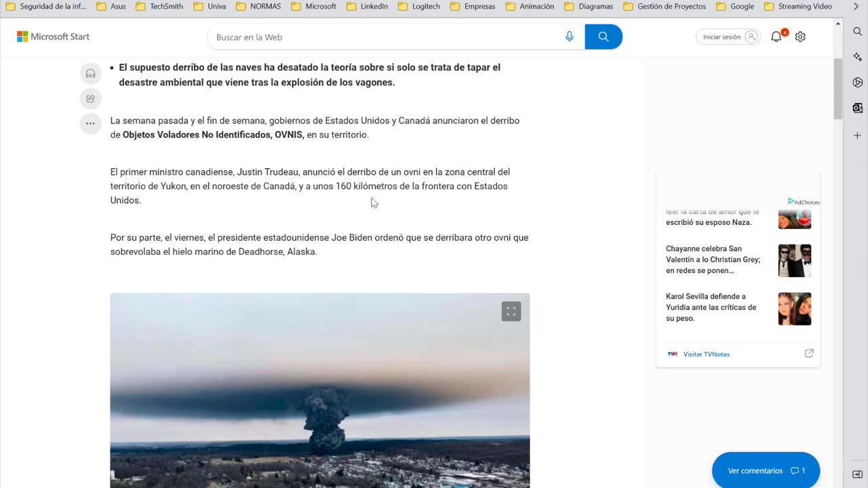Open Chayanne celebra San Valentín article
The height and width of the screenshot is (488, 868).
(x=713, y=260)
